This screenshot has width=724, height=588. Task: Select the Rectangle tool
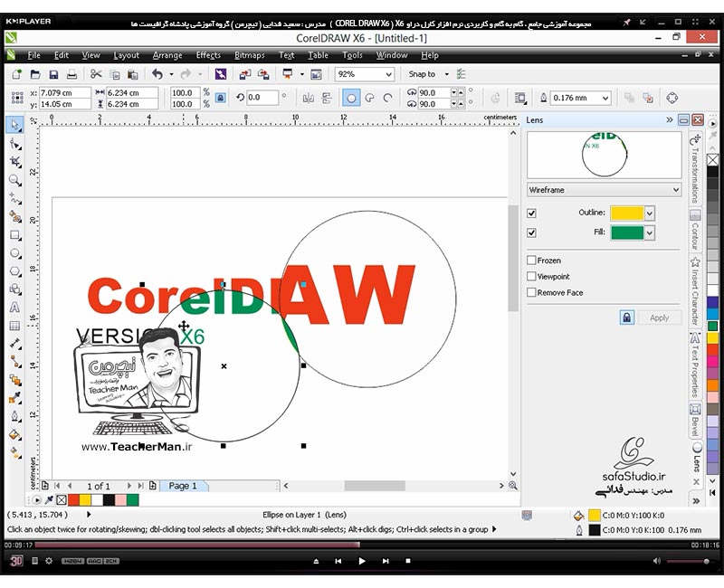click(15, 235)
